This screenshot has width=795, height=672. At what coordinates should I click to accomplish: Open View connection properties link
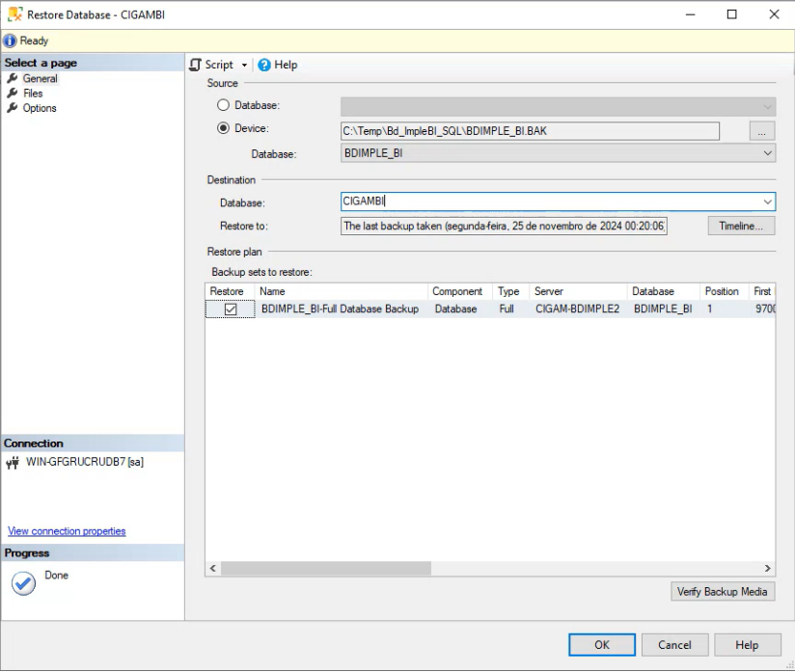coord(67,531)
